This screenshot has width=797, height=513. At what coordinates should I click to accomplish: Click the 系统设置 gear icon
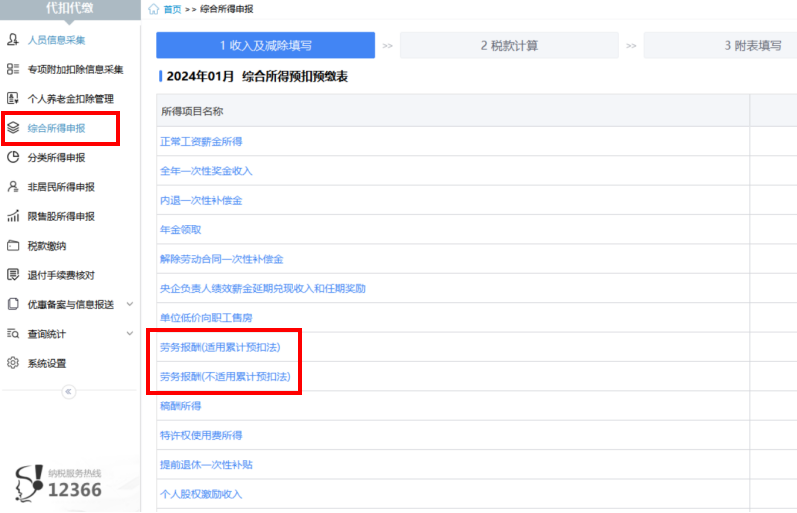[x=13, y=363]
